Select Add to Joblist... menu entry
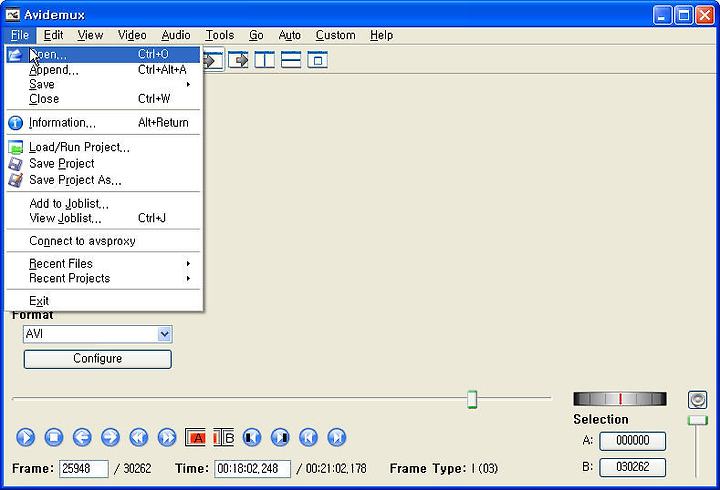The height and width of the screenshot is (490, 720). click(x=103, y=203)
